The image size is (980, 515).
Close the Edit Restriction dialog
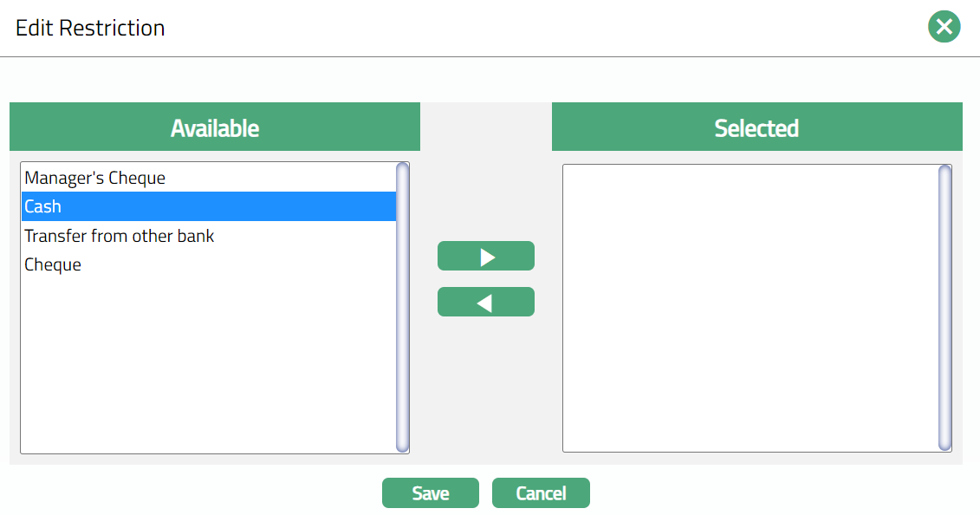tap(944, 27)
